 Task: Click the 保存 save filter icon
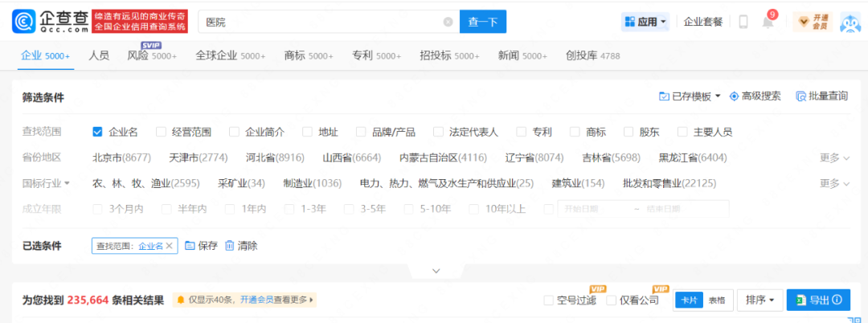190,246
